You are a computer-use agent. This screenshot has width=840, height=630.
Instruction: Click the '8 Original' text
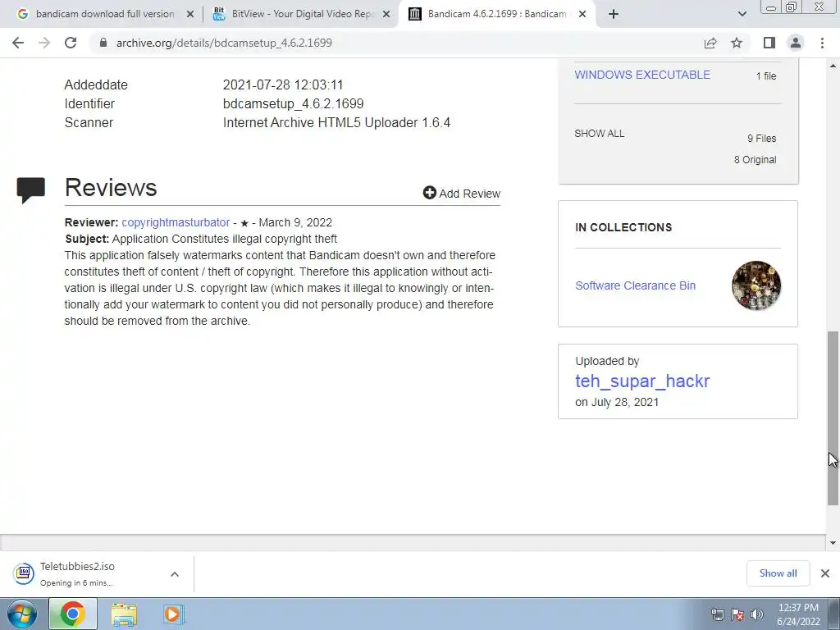755,160
